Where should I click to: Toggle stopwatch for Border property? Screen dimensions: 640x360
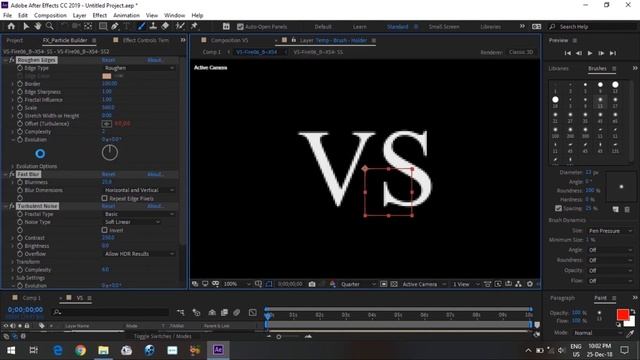[20, 84]
